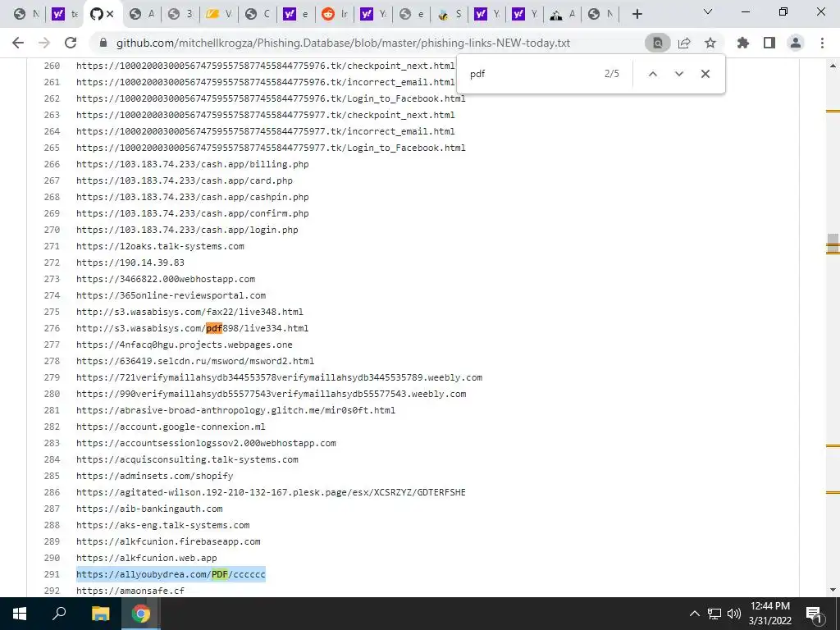The height and width of the screenshot is (630, 840).
Task: Reload the current GitHub page
Action: pyautogui.click(x=71, y=43)
